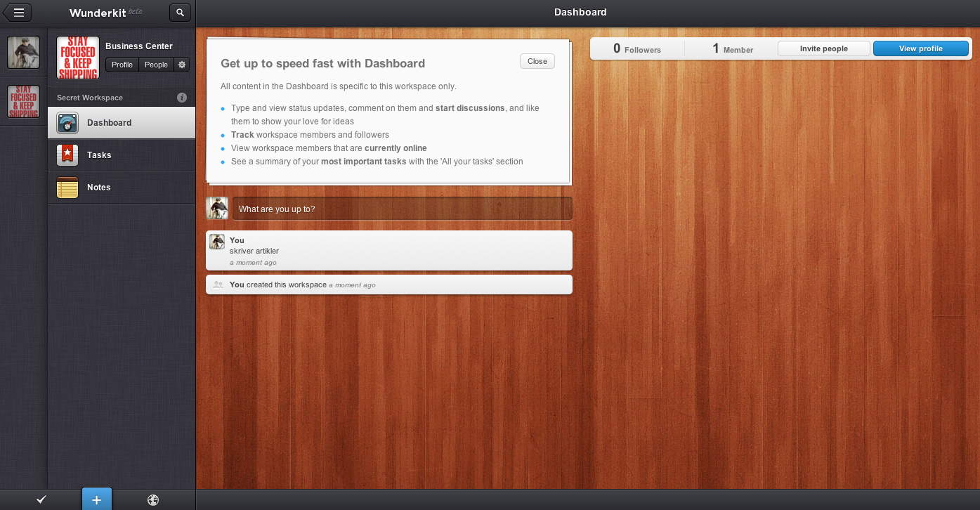Screen dimensions: 980x510
Task: Open the globe icon in bottom bar
Action: (153, 500)
